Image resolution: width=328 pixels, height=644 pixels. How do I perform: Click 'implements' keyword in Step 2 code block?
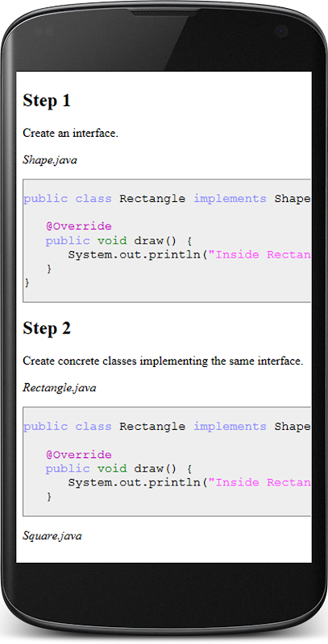click(x=230, y=427)
